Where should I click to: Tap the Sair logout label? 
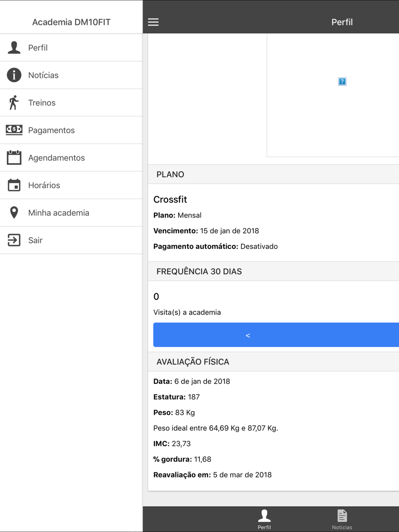36,240
